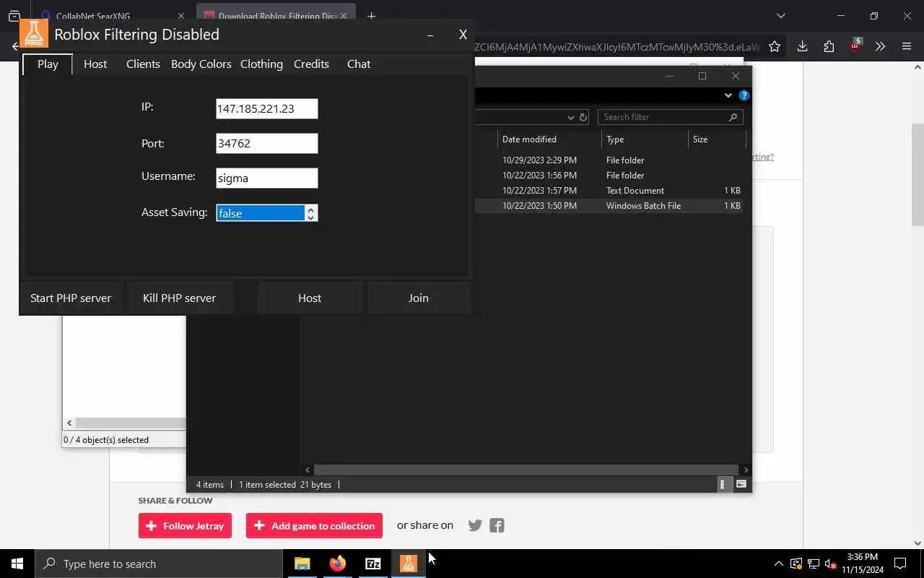Click Add game to collection button
Viewport: 924px width, 578px height.
coord(315,526)
